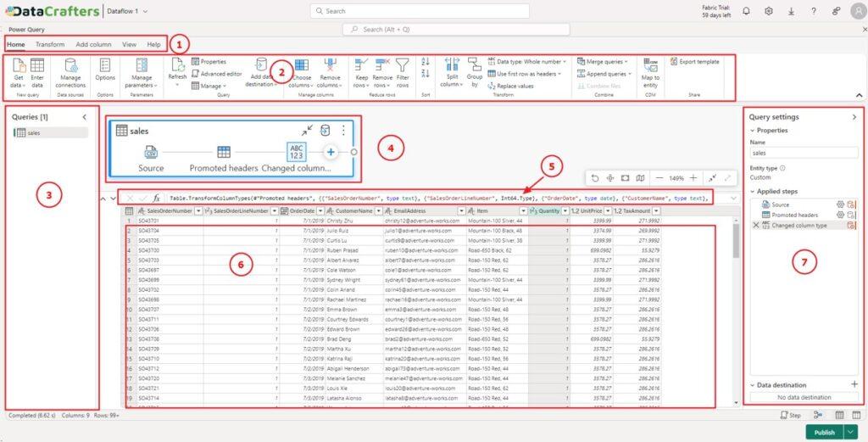Click Export template
The image size is (868, 442).
point(695,61)
